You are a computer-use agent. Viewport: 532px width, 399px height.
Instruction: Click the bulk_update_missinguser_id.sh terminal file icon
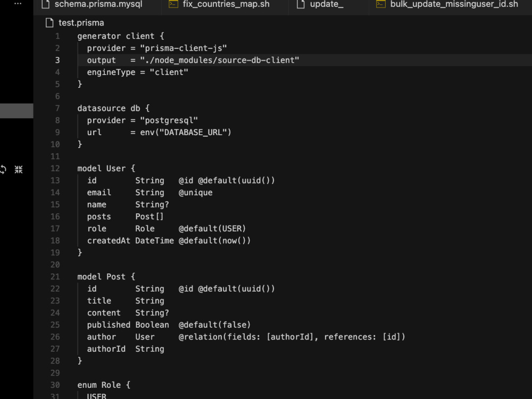(381, 4)
